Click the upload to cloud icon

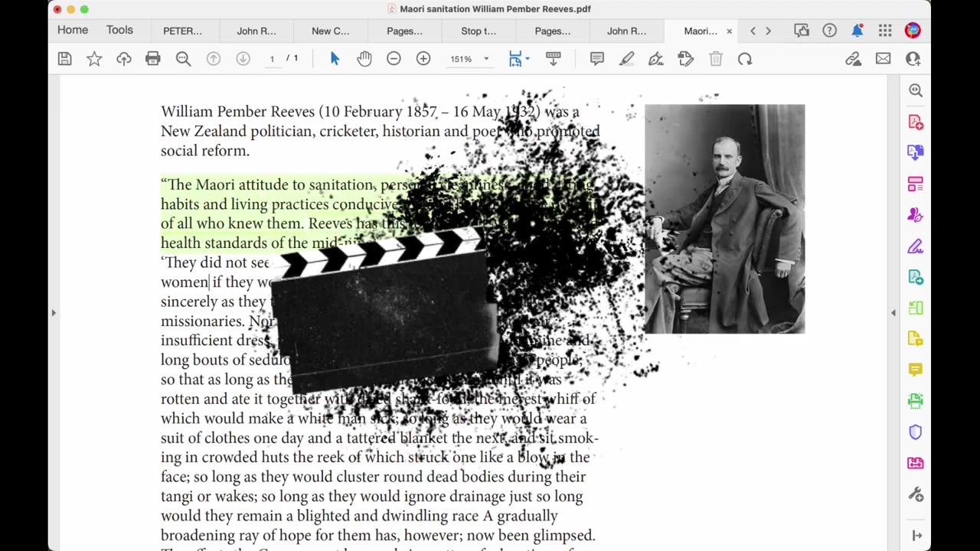pos(124,59)
